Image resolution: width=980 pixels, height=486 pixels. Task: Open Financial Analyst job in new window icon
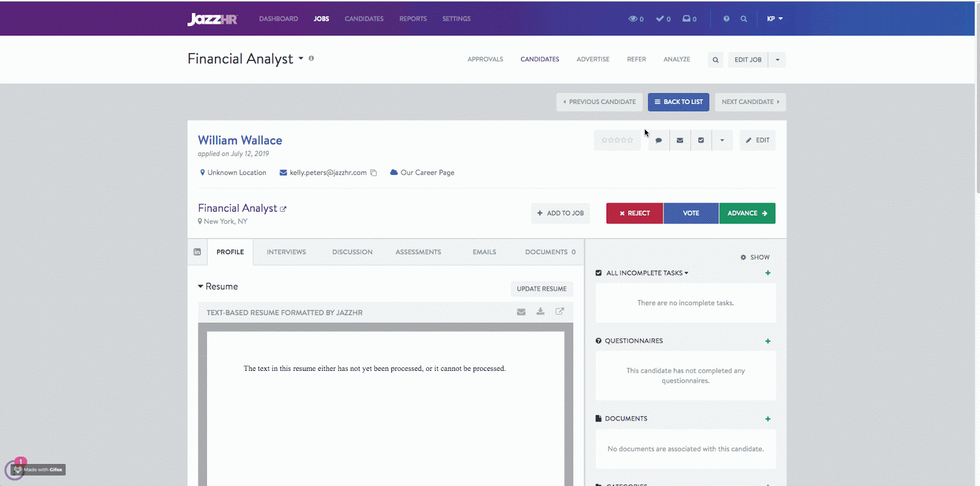click(283, 209)
